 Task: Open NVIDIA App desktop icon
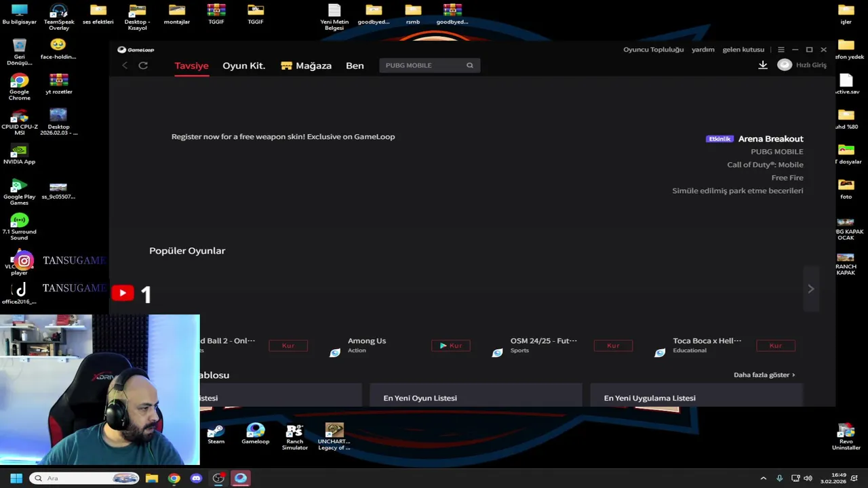[19, 154]
